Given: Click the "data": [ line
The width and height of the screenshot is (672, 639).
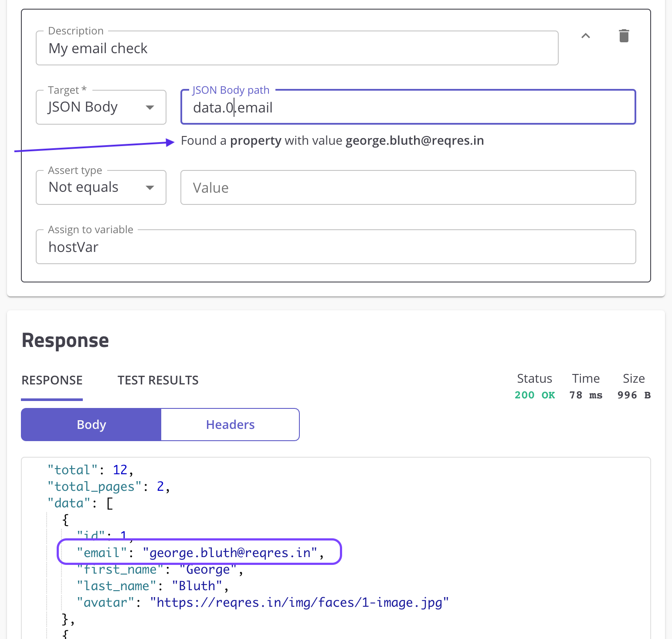Looking at the screenshot, I should (x=80, y=503).
